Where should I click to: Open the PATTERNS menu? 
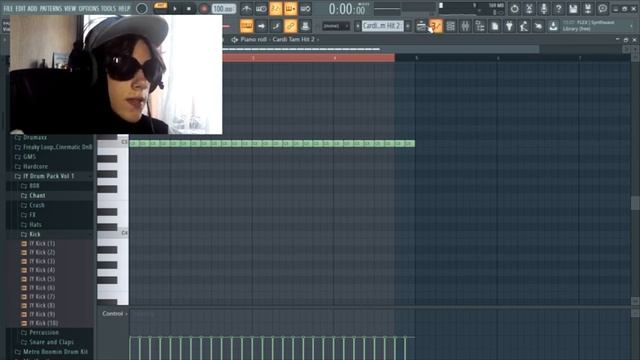(51, 9)
